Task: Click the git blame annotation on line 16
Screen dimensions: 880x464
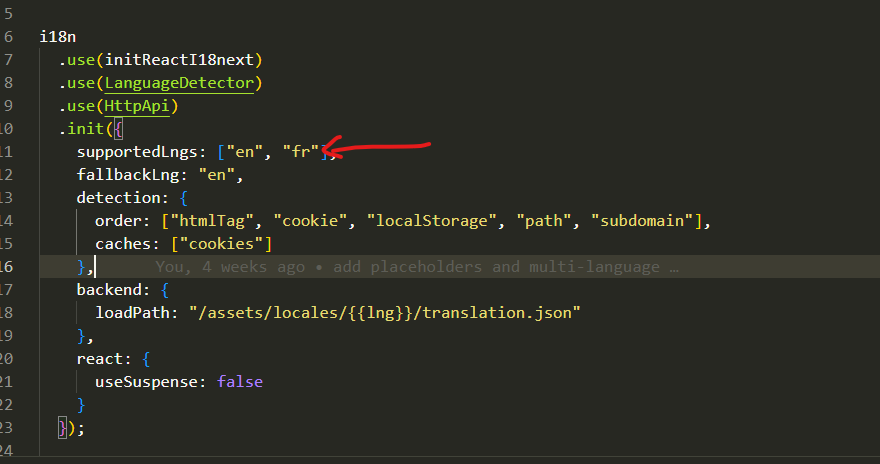Action: pyautogui.click(x=417, y=267)
